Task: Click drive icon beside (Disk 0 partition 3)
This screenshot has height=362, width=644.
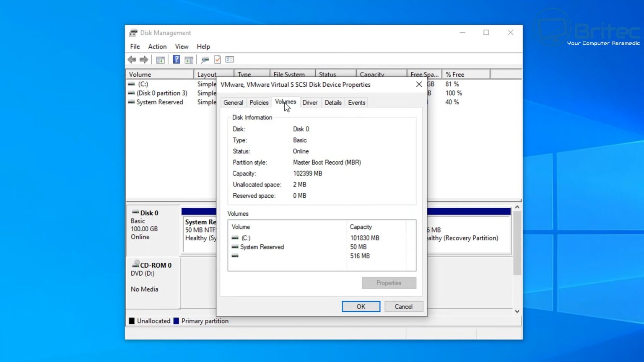Action: coord(132,93)
